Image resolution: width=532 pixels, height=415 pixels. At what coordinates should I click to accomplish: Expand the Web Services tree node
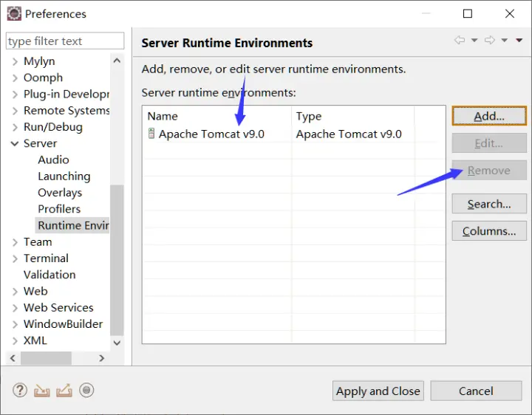point(15,308)
